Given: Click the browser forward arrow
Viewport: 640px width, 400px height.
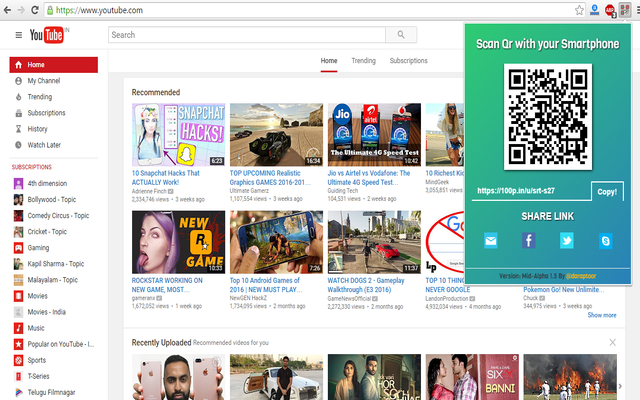Looking at the screenshot, I should pyautogui.click(x=21, y=10).
